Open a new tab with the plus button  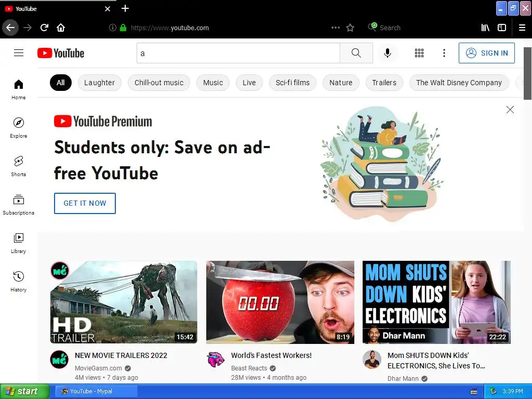click(x=125, y=8)
